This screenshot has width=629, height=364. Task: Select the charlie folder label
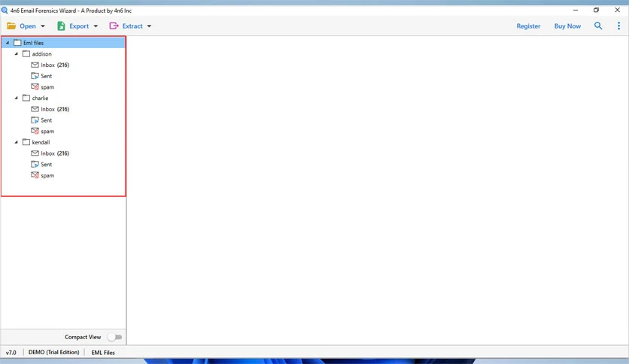click(x=40, y=98)
